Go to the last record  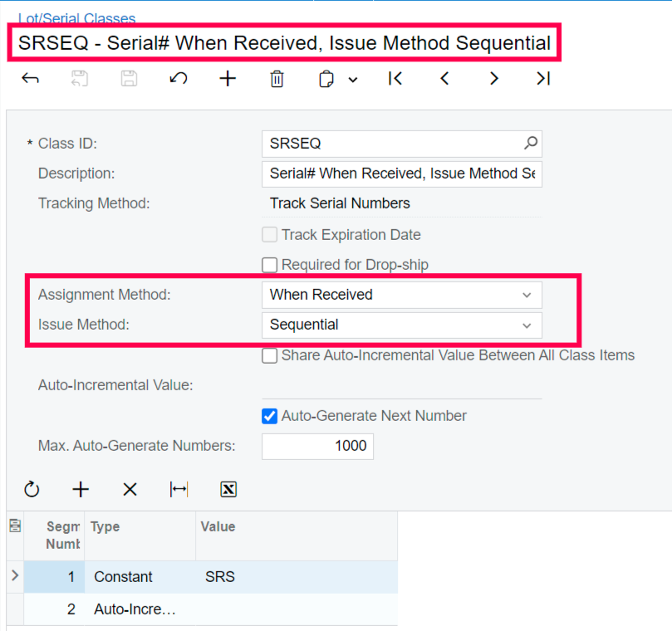point(543,78)
